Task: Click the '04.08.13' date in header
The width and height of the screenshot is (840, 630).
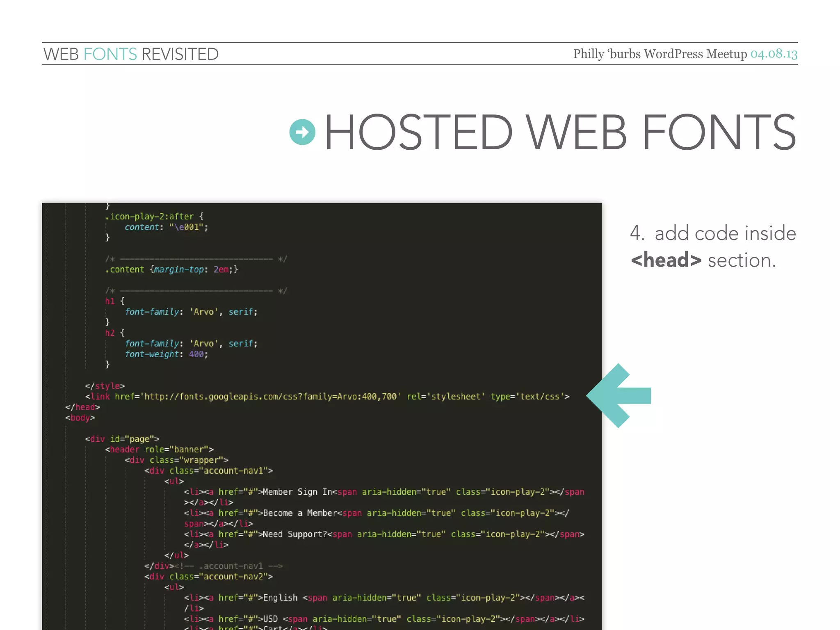Action: pos(774,54)
